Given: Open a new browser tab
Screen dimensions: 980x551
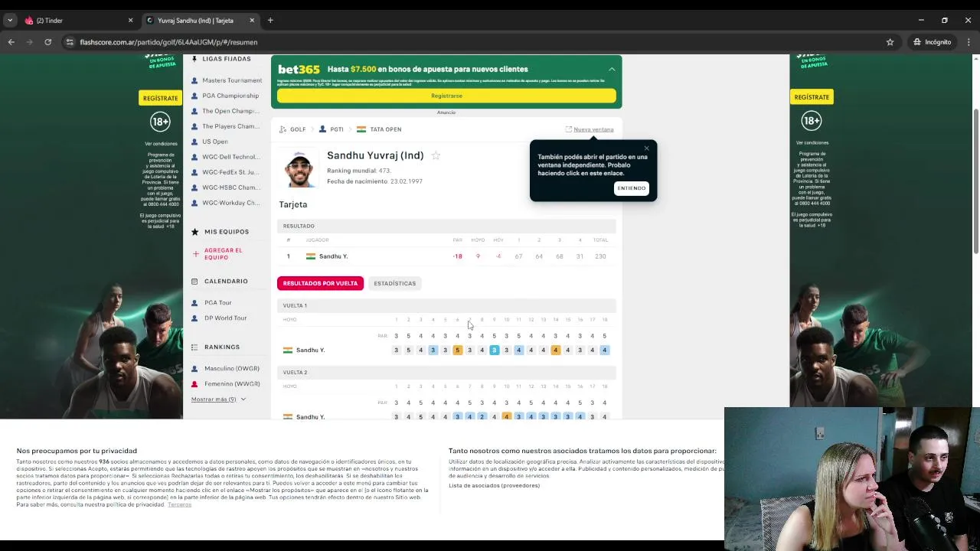Looking at the screenshot, I should (x=270, y=21).
